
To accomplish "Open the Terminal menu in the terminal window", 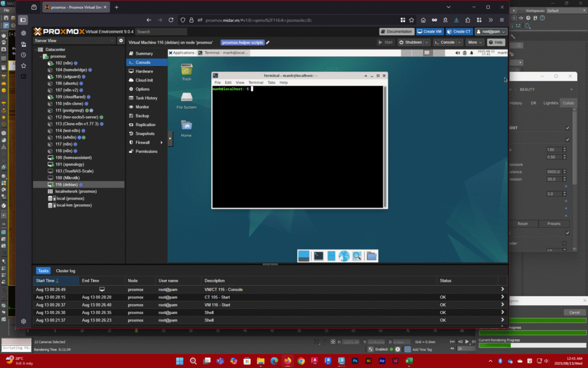I will 256,83.
